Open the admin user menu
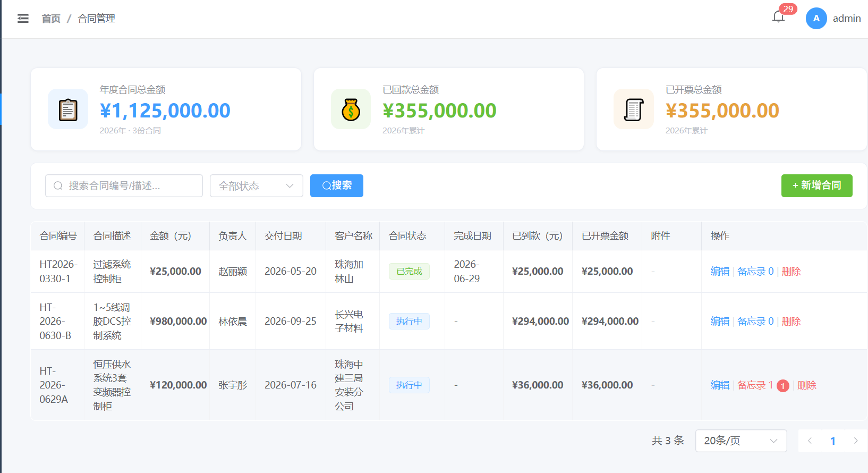868x473 pixels. tap(847, 19)
